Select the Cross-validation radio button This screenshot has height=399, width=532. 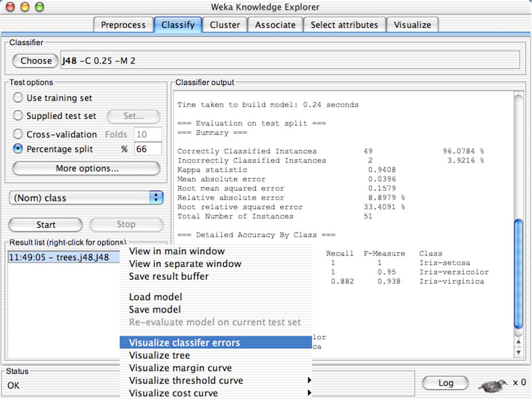(18, 134)
